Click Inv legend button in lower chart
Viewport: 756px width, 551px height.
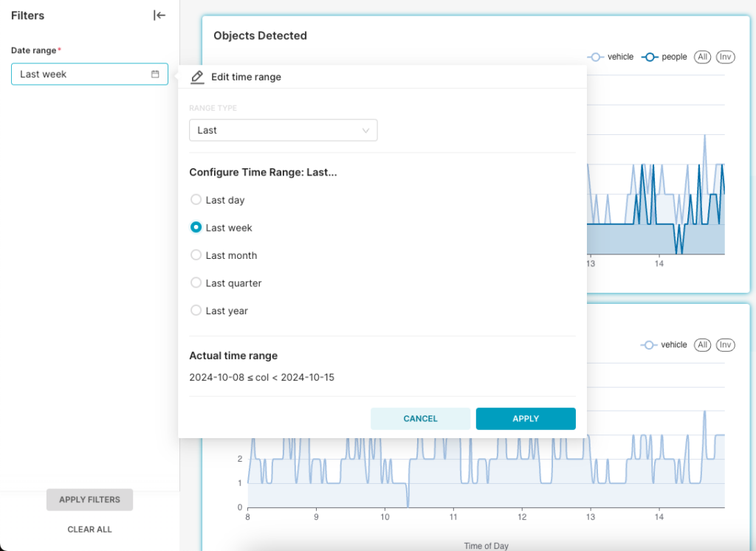[726, 345]
